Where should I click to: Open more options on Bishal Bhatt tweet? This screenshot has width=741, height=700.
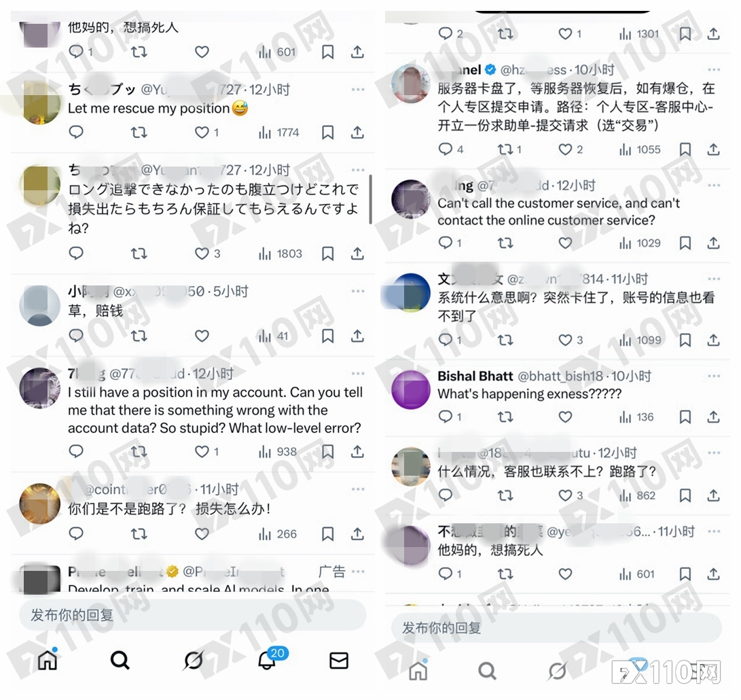[714, 376]
